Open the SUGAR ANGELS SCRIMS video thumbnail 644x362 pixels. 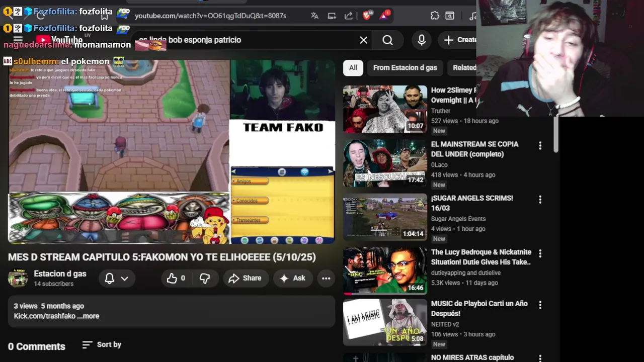point(385,217)
